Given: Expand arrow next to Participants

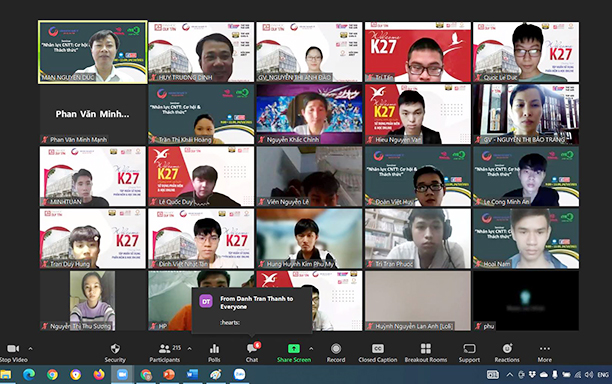Looking at the screenshot, I should [x=190, y=348].
